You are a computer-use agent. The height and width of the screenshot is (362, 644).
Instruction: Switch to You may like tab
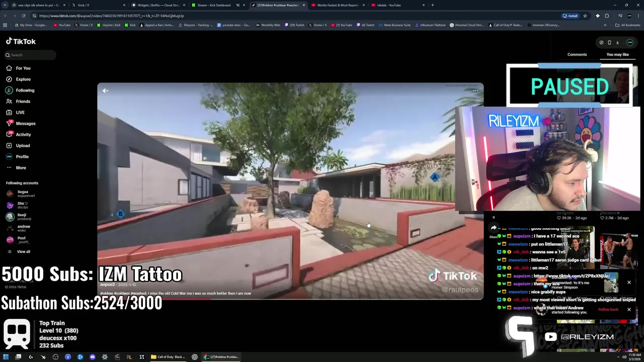tap(617, 54)
